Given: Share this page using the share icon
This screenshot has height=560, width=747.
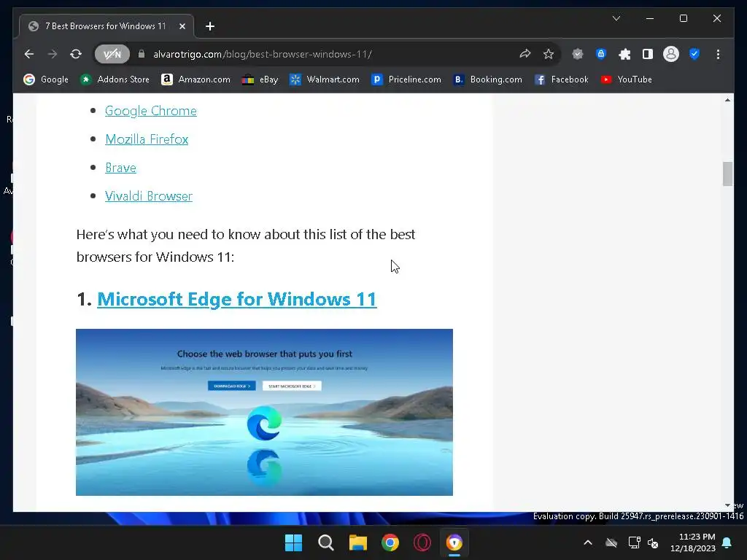Looking at the screenshot, I should point(525,54).
